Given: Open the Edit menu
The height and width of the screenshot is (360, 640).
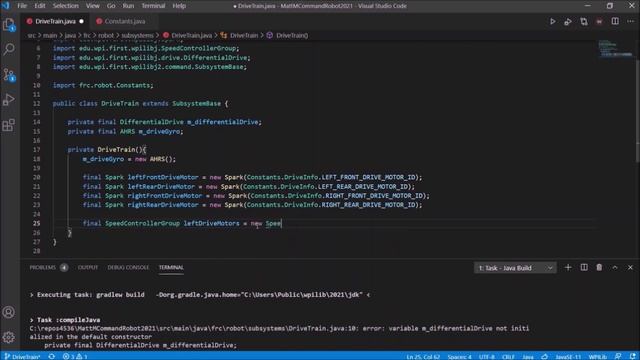Looking at the screenshot, I should [x=40, y=6].
